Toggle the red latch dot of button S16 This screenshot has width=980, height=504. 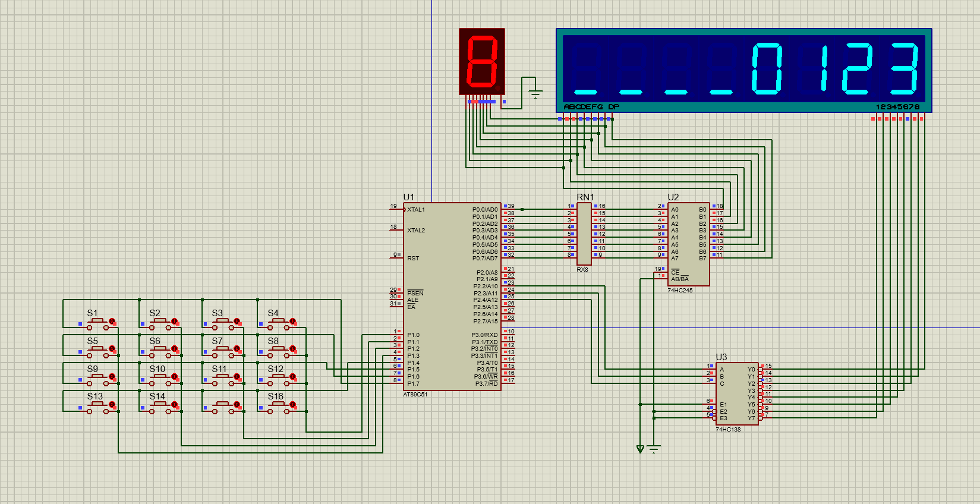(292, 405)
